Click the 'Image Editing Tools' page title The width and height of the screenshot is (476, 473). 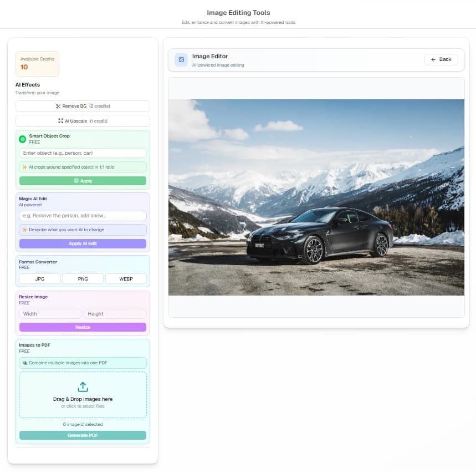tap(238, 13)
